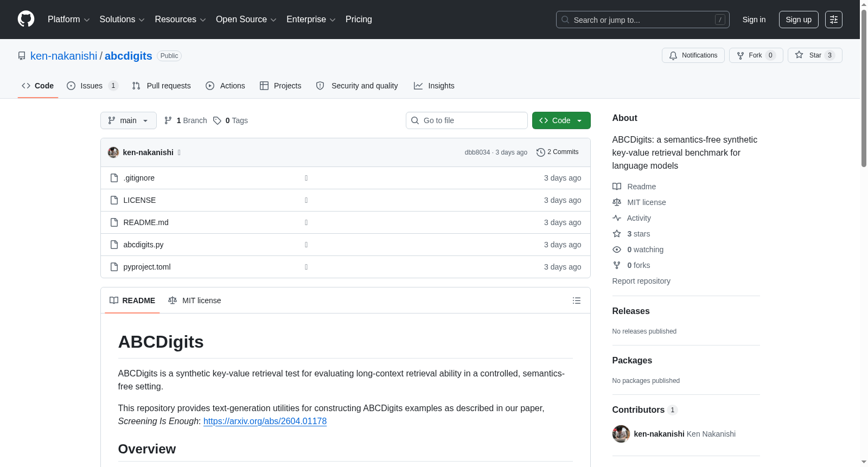
Task: Open the pyproject.toml file name
Action: pos(147,267)
